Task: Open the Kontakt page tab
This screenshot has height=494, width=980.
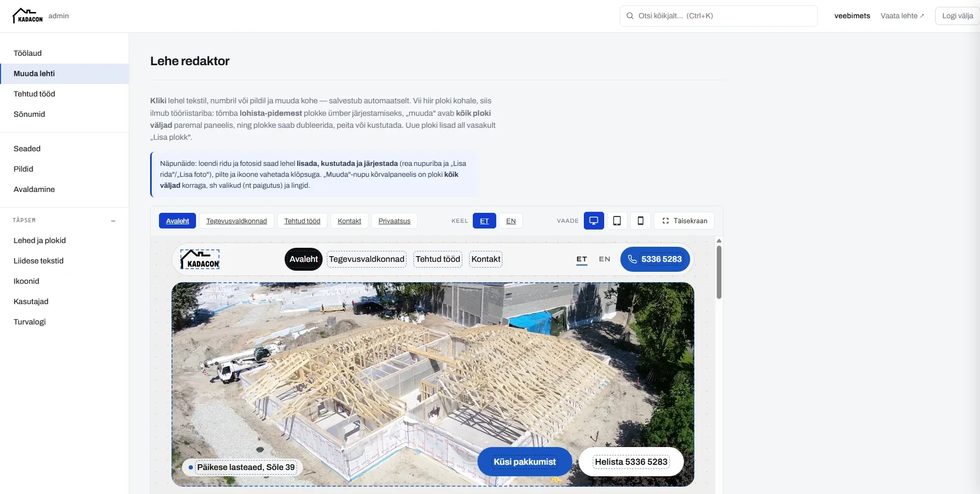Action: point(349,221)
